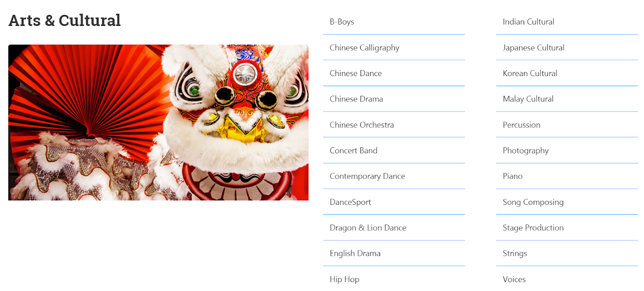The image size is (644, 291).
Task: Open the Indian Cultural page
Action: point(528,22)
